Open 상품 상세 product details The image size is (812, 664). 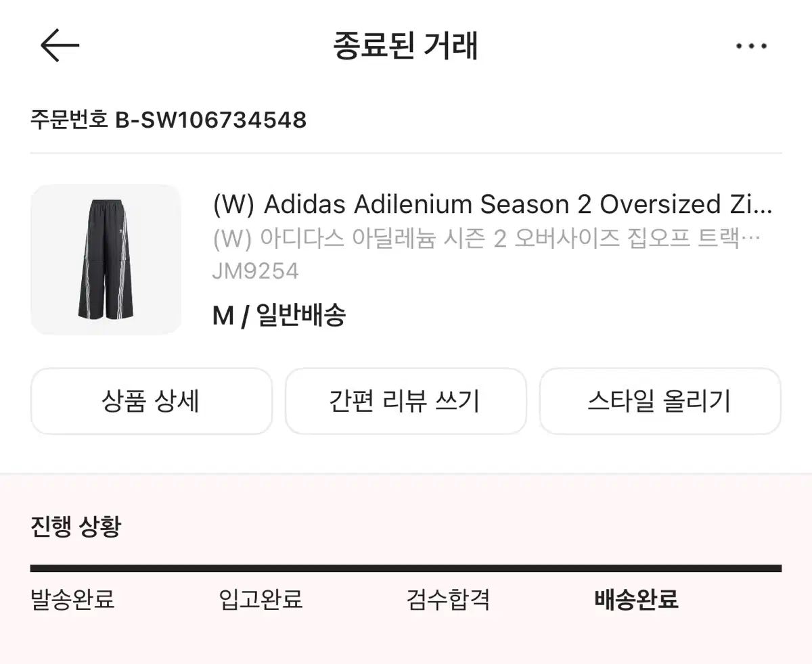tap(151, 401)
